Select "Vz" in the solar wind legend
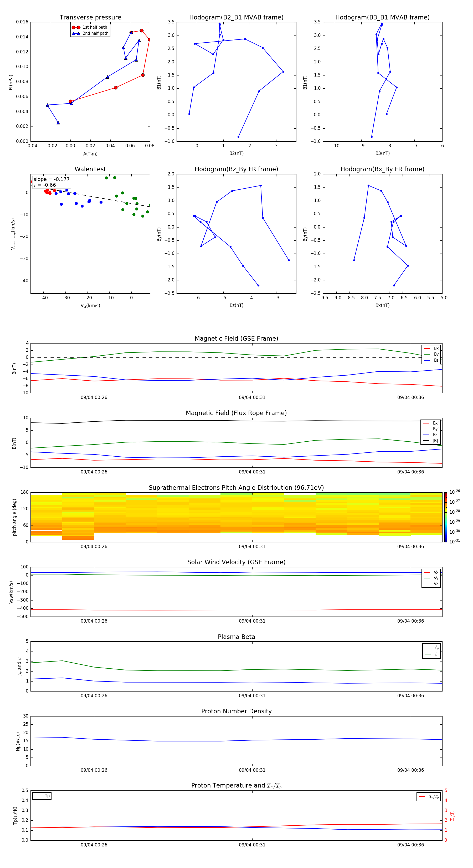Viewport: 473px width, 868px height. (431, 584)
